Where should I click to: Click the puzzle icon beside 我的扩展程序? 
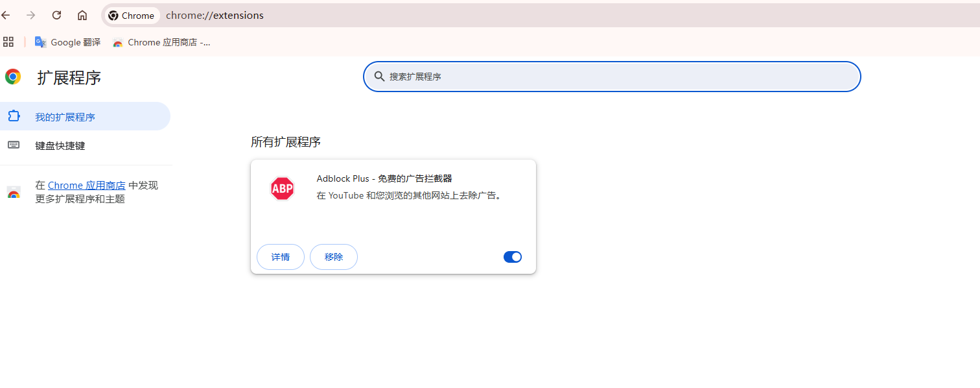coord(14,116)
